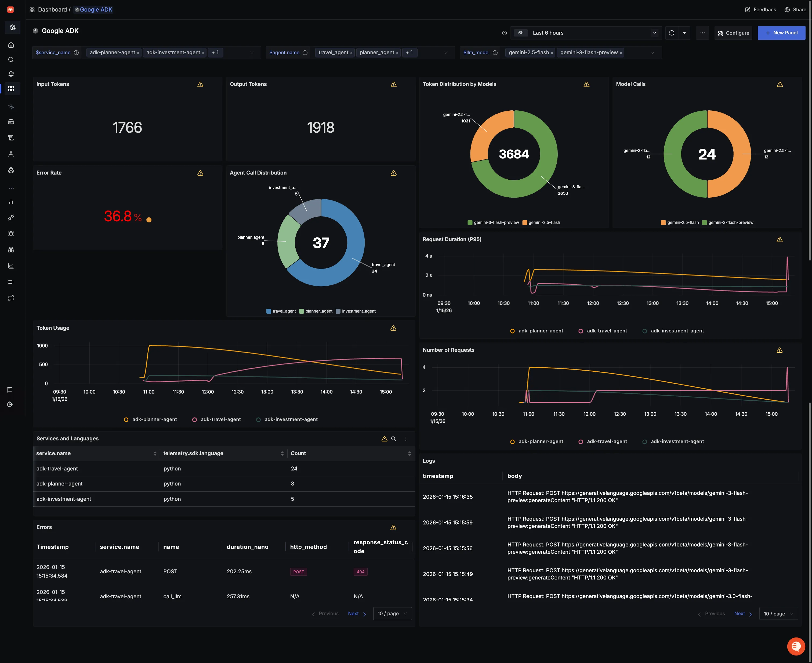This screenshot has height=663, width=812.
Task: Open the three-dot menu on Services and Languages
Action: [406, 439]
